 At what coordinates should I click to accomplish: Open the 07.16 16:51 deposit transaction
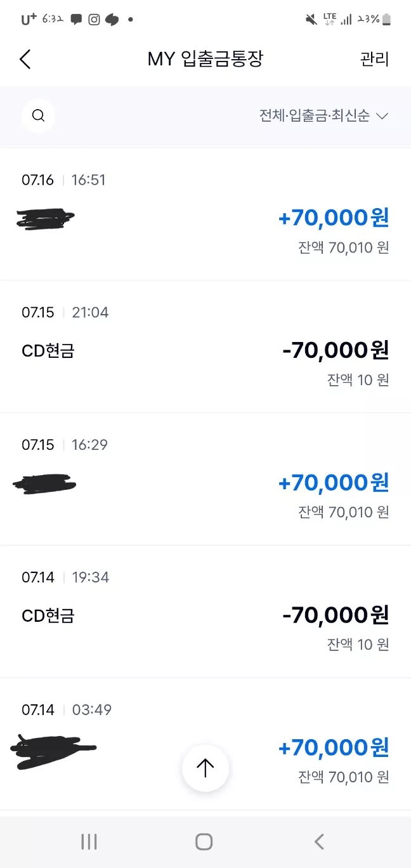click(x=205, y=214)
